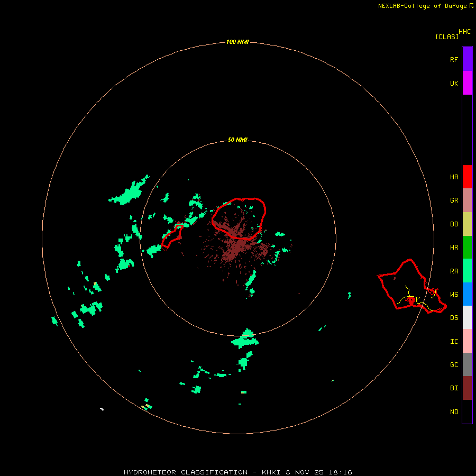Click the Hydrometeor Classification KHKI title text
Viewport: 476px width, 476px height.
[237, 472]
